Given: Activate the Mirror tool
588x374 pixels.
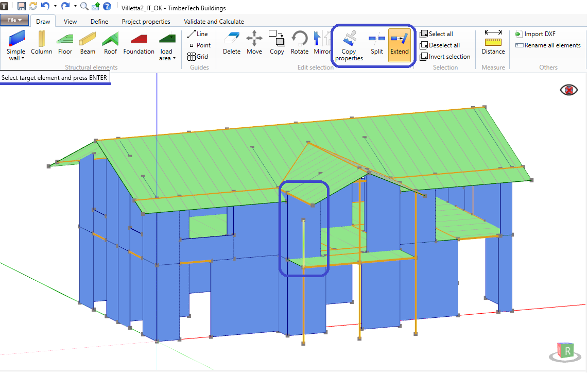Looking at the screenshot, I should (322, 43).
